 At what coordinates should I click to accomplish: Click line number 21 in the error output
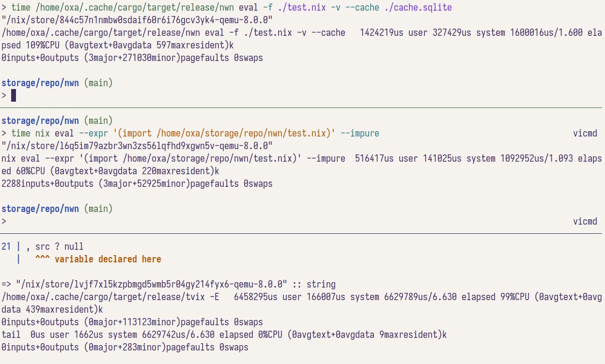[x=6, y=246]
